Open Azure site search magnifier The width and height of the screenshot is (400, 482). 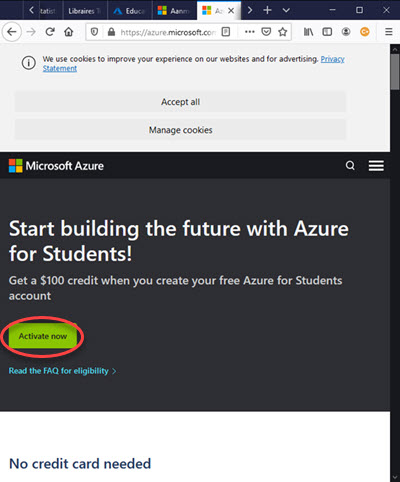[x=350, y=165]
